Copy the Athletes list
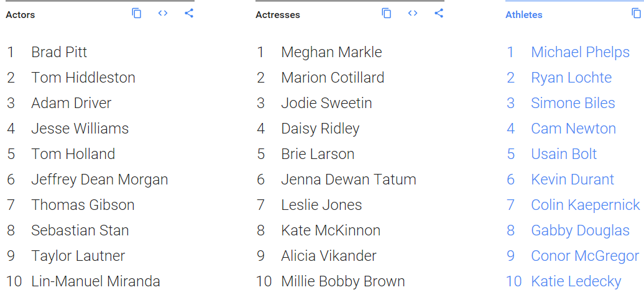This screenshot has width=644, height=295. coord(636,13)
